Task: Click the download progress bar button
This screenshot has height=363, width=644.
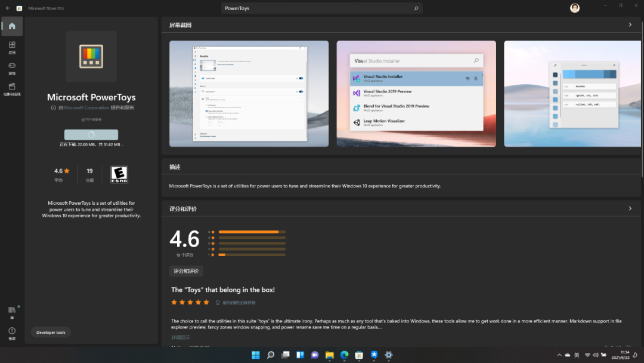Action: (x=91, y=135)
